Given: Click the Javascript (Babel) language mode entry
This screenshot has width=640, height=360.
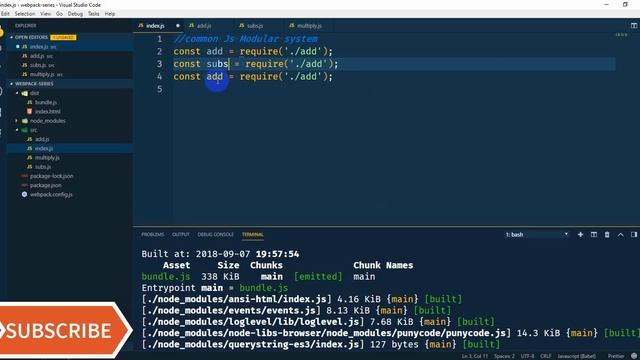Looking at the screenshot, I should 576,356.
